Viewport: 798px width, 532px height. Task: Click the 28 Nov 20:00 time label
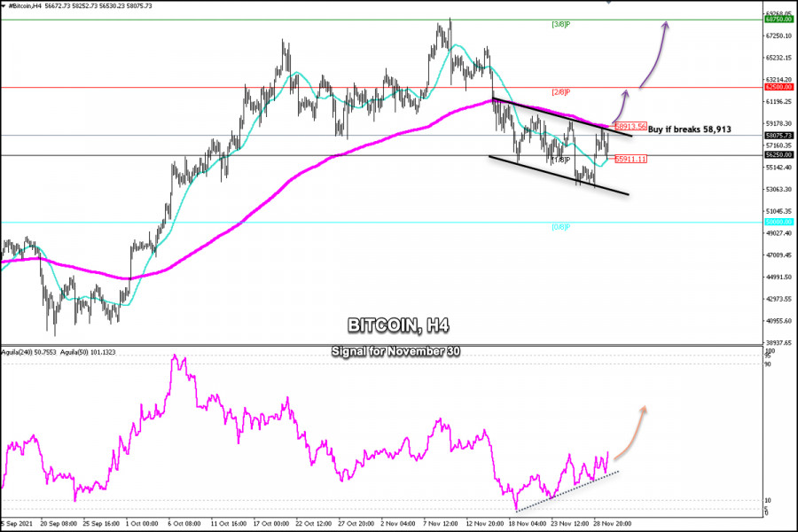[612, 523]
